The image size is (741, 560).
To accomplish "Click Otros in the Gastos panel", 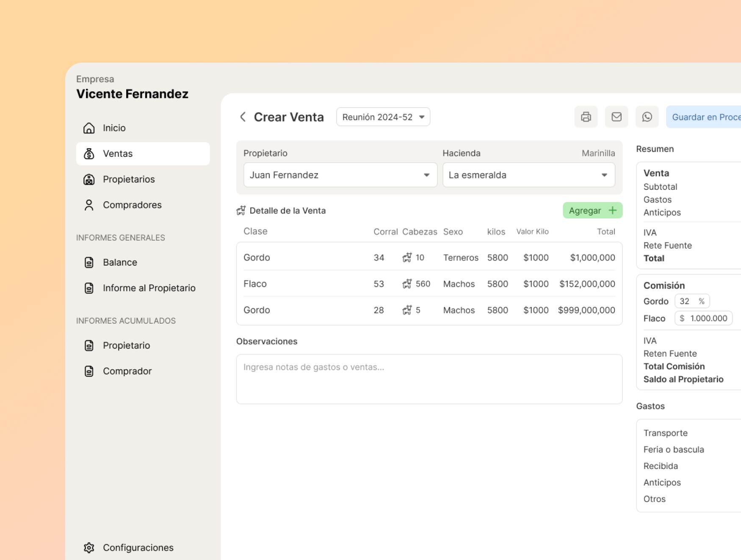I will pos(655,499).
